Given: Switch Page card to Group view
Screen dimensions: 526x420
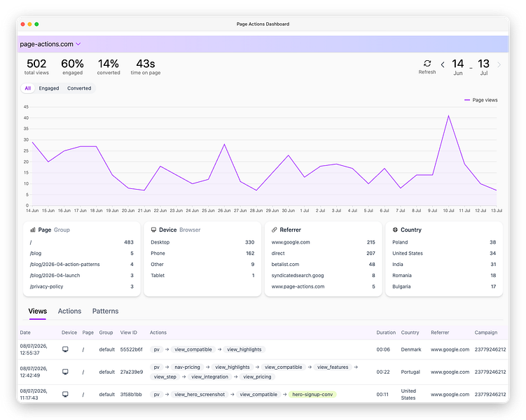Looking at the screenshot, I should point(62,230).
